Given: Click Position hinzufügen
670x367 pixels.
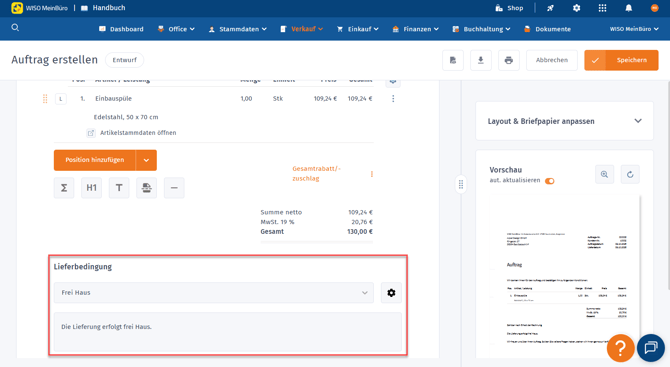Looking at the screenshot, I should [94, 160].
